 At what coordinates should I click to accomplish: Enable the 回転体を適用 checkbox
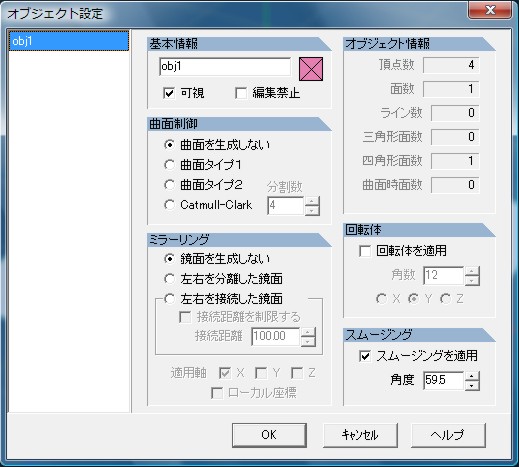(x=365, y=251)
